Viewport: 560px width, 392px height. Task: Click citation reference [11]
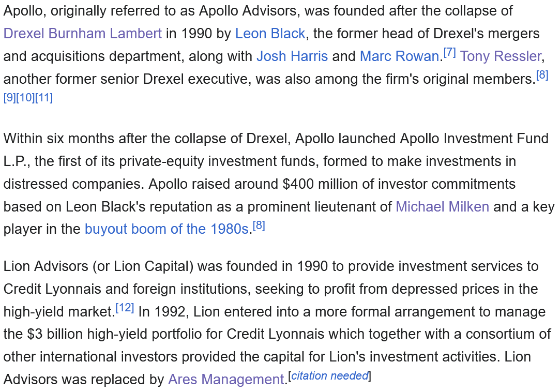44,98
